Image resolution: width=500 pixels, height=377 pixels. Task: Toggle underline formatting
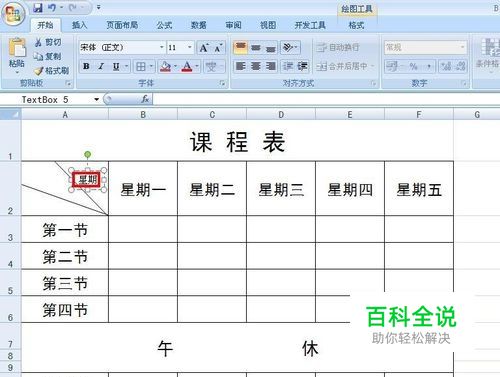[x=116, y=66]
